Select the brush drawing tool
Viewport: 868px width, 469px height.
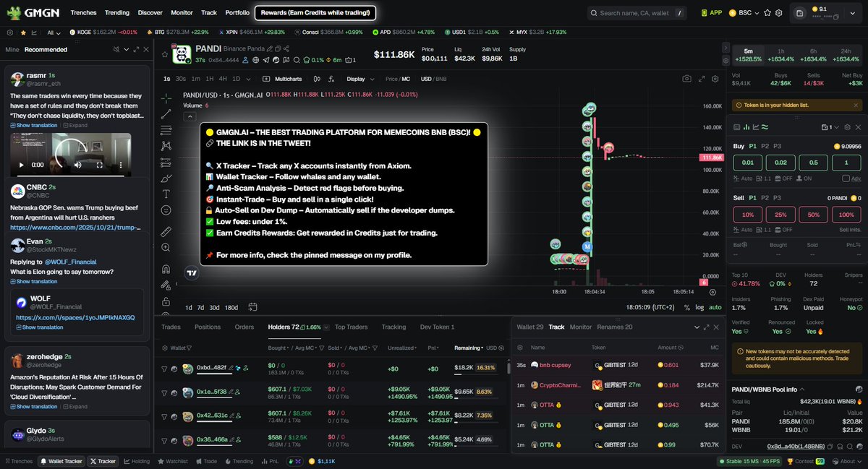tap(166, 178)
